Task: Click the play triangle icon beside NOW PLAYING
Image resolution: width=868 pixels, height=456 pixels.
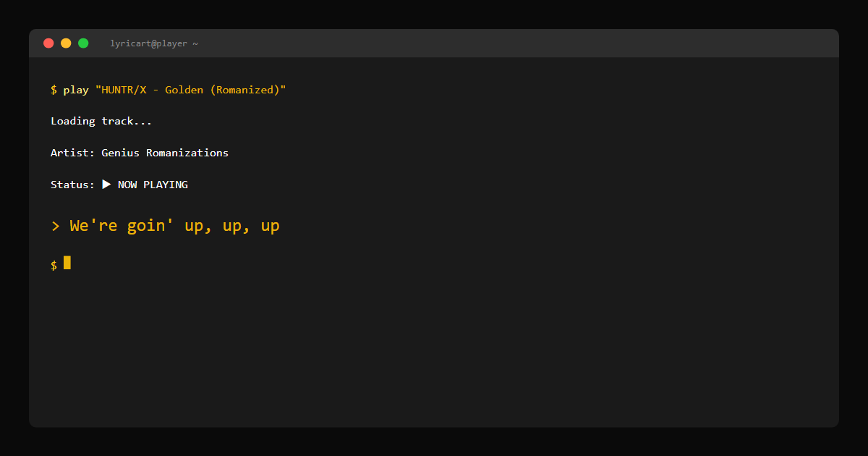Action: (106, 185)
